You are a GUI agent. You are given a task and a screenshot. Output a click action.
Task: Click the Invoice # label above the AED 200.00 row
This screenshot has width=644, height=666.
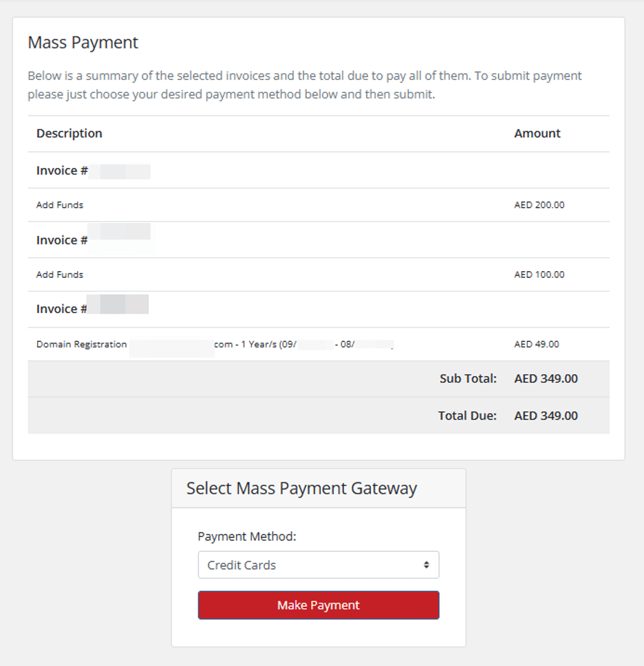click(x=62, y=171)
